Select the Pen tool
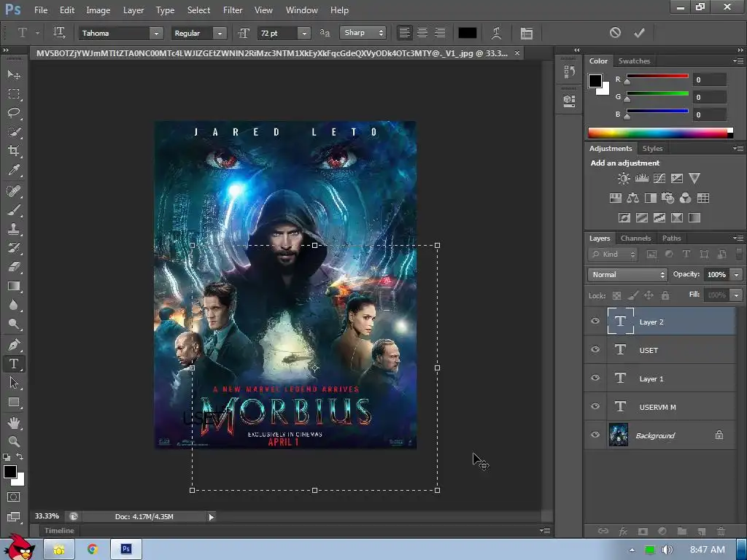Image resolution: width=747 pixels, height=560 pixels. click(14, 345)
